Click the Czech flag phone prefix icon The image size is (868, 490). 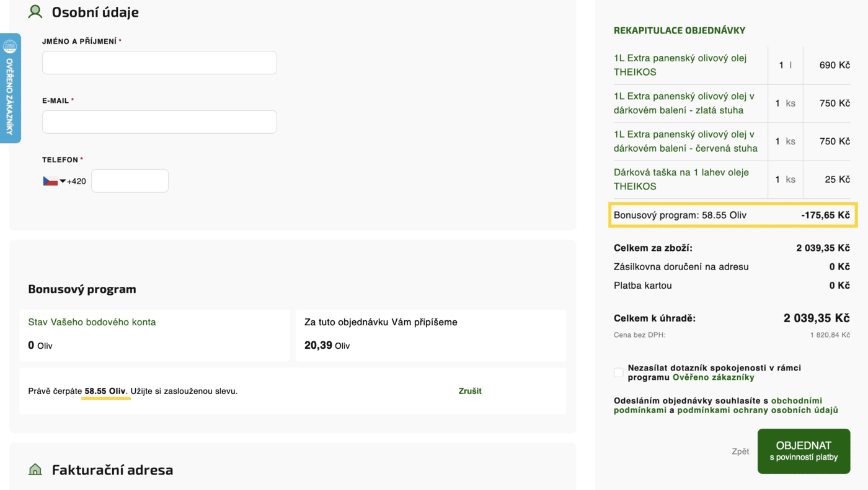(50, 181)
